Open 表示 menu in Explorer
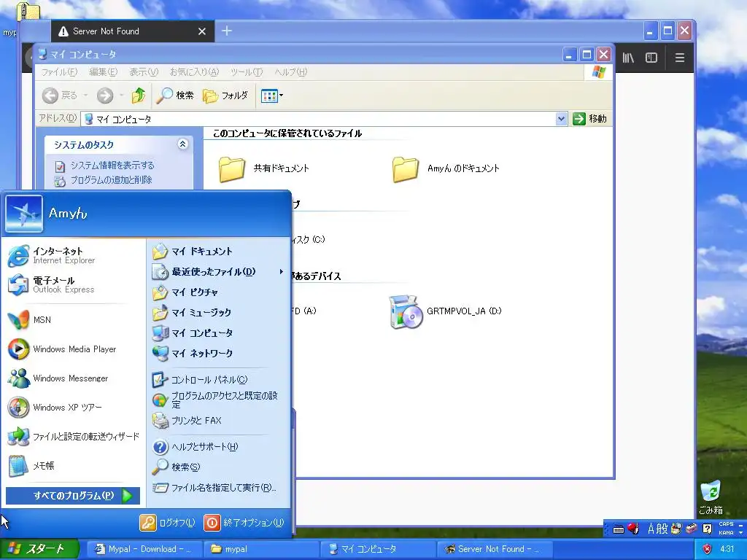Image resolution: width=747 pixels, height=560 pixels. pyautogui.click(x=144, y=72)
